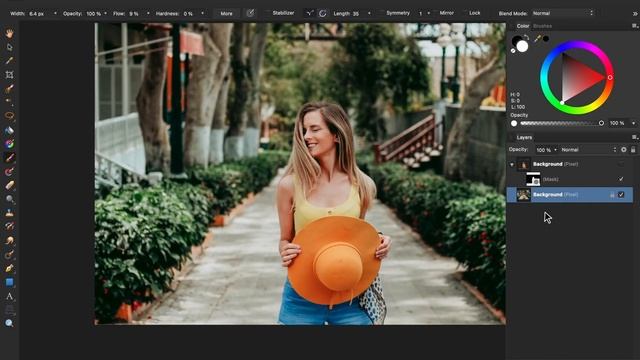Click the Color panel opacity slider
This screenshot has height=360, width=640.
pyautogui.click(x=562, y=123)
